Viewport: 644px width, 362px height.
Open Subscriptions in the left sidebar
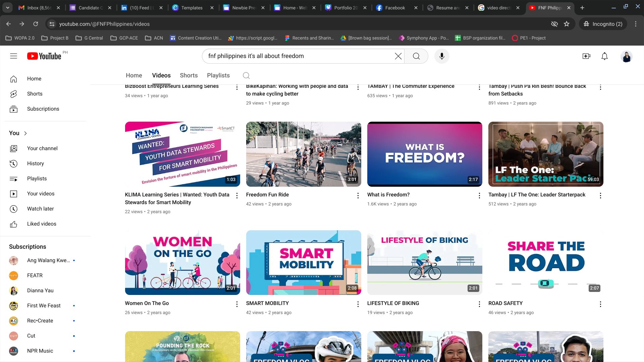point(45,109)
